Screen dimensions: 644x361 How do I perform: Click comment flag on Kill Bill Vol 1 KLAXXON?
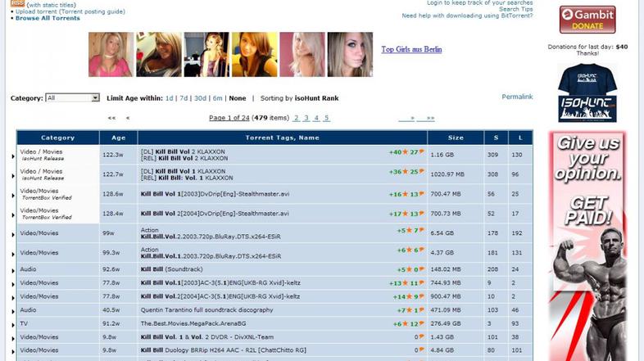[x=421, y=171]
